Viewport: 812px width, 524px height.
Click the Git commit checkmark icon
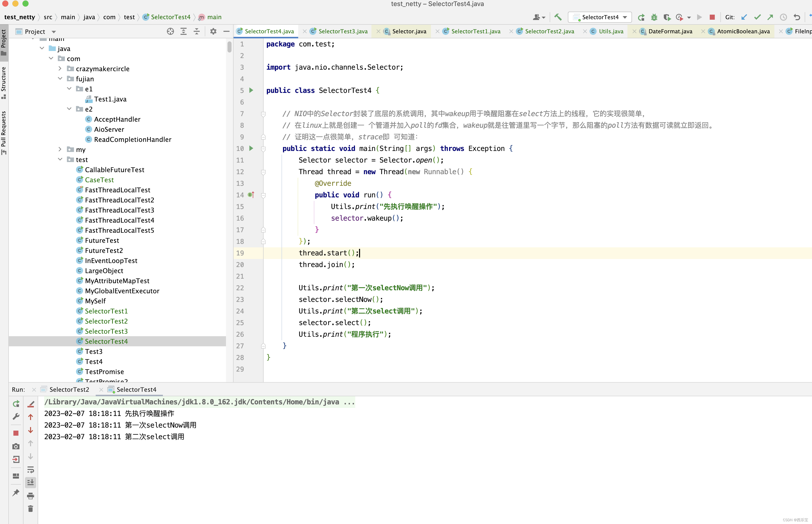(x=757, y=17)
